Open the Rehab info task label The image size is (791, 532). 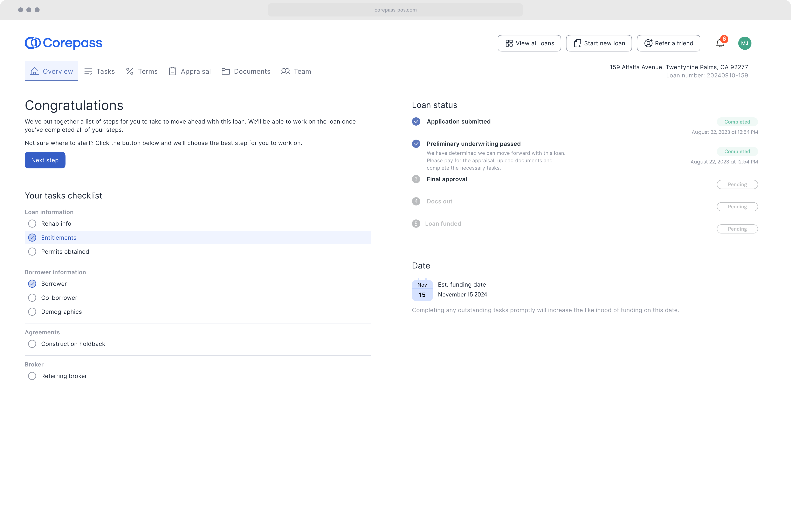(x=56, y=224)
